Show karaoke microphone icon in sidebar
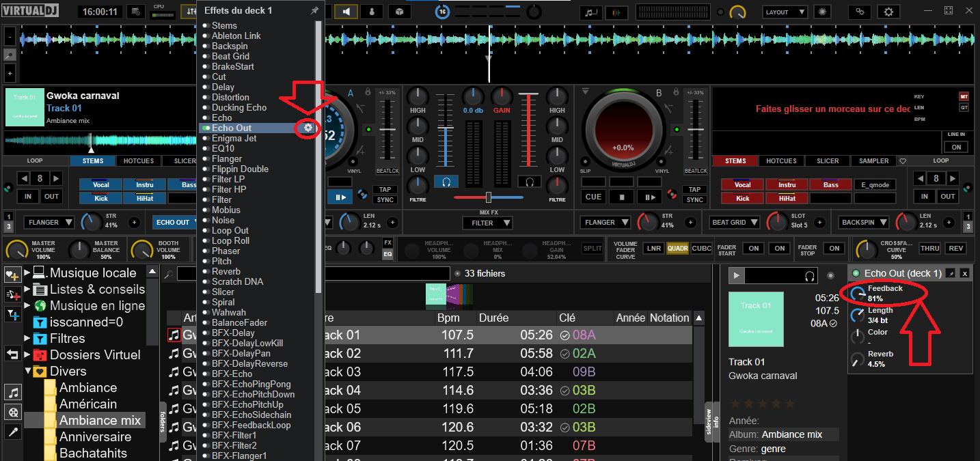 click(12, 432)
